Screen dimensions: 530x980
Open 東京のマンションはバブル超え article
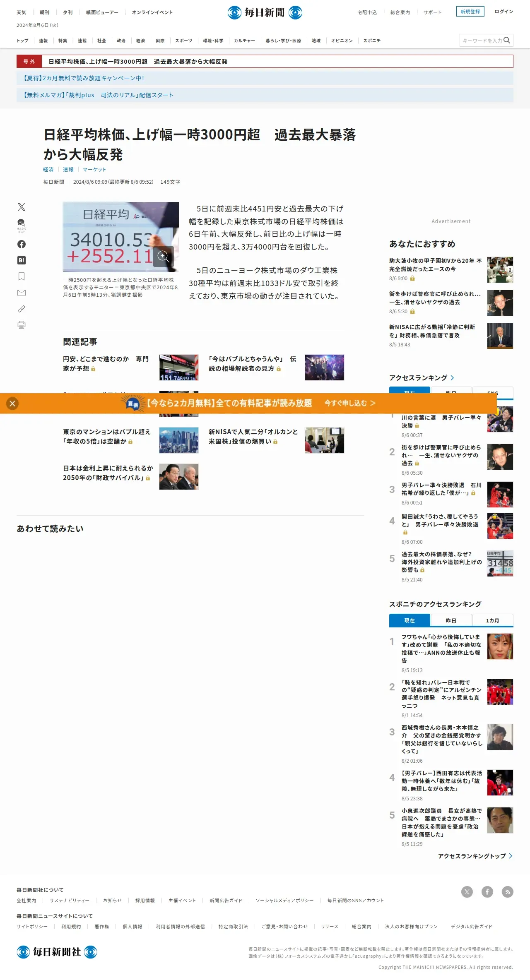pos(107,437)
